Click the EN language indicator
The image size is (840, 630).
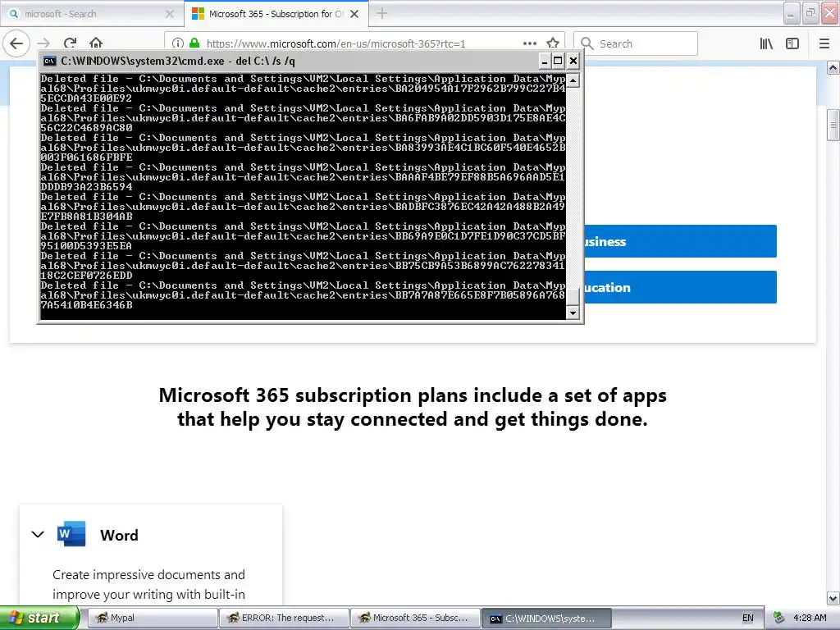[x=748, y=619]
